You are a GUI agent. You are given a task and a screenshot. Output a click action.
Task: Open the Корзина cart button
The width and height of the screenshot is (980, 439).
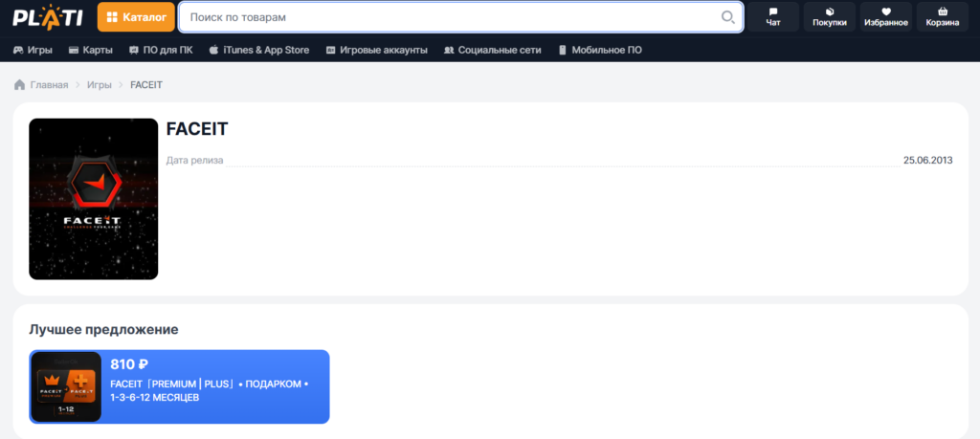point(943,17)
